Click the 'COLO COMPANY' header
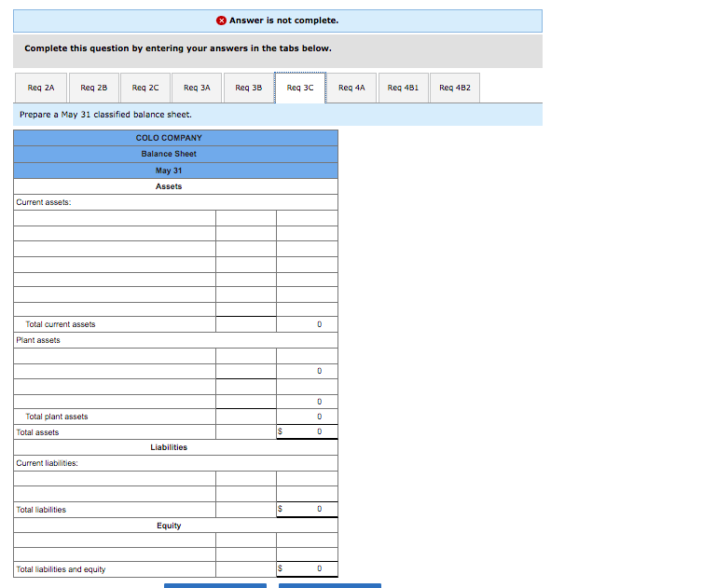This screenshot has height=588, width=716. pos(169,138)
